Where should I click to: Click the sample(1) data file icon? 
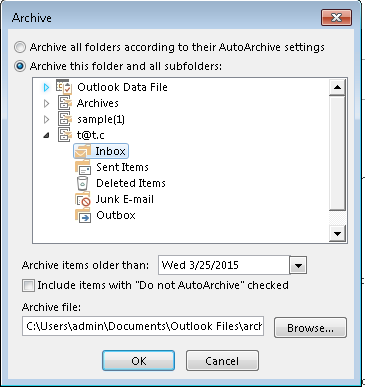(65, 119)
